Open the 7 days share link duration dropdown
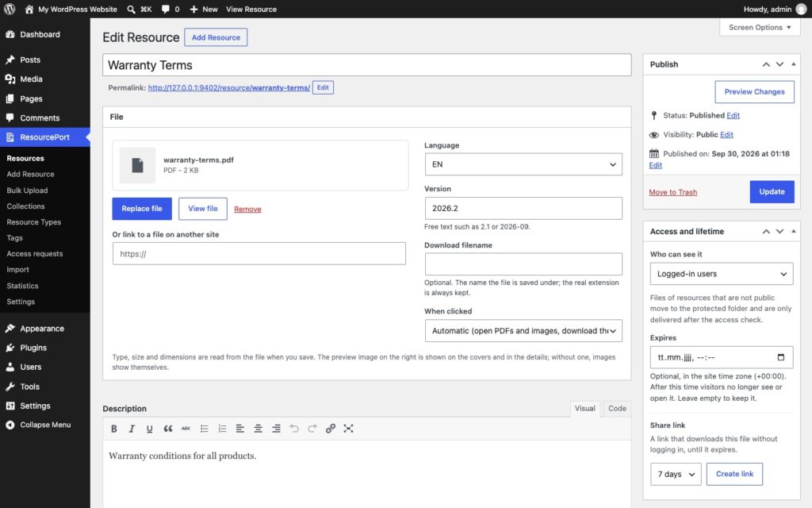Image resolution: width=812 pixels, height=508 pixels. click(x=676, y=475)
